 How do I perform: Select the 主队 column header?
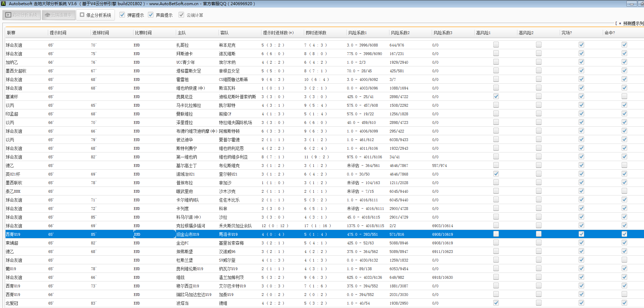click(182, 33)
